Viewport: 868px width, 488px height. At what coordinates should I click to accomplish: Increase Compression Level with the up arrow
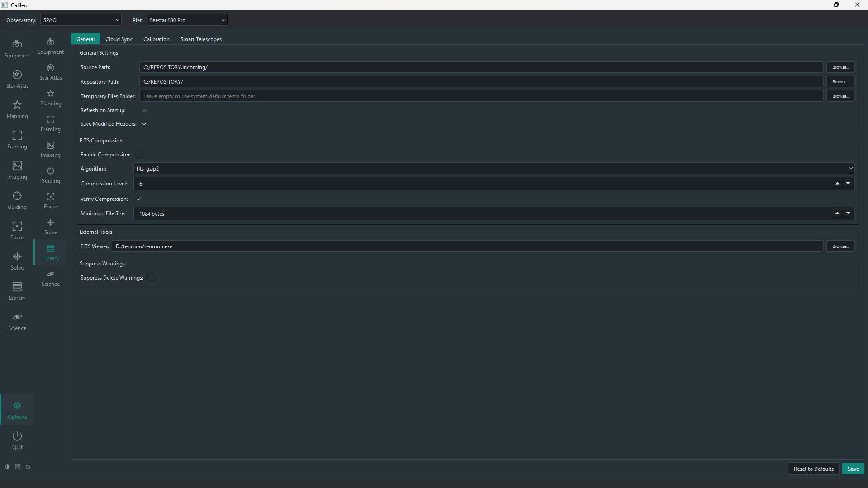click(x=837, y=183)
